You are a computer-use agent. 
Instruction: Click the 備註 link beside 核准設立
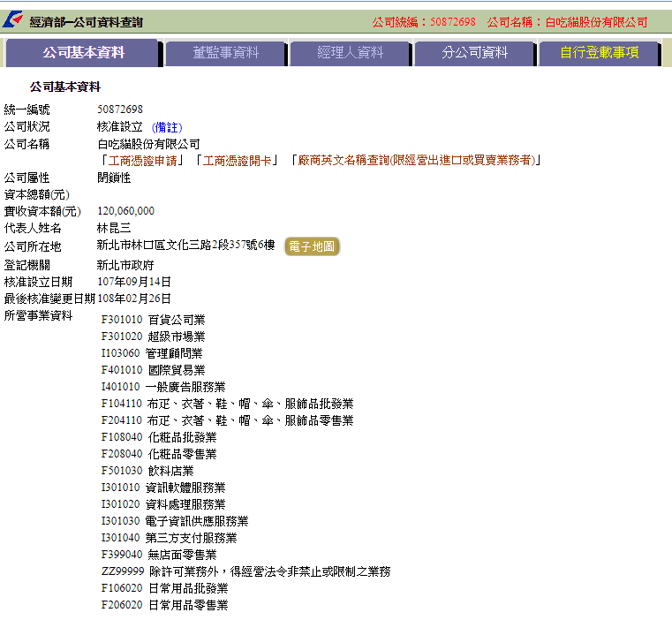click(x=167, y=127)
